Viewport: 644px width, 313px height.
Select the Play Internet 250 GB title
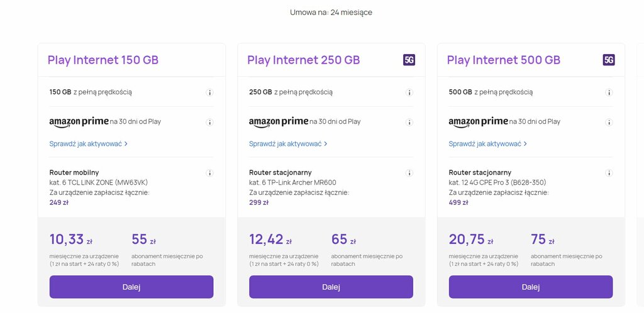point(304,60)
